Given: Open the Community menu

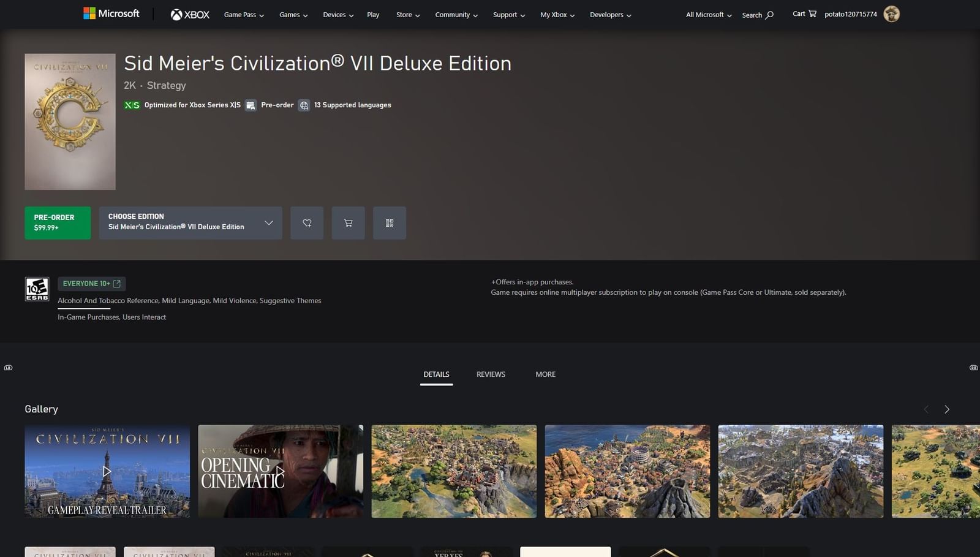Looking at the screenshot, I should pos(456,15).
